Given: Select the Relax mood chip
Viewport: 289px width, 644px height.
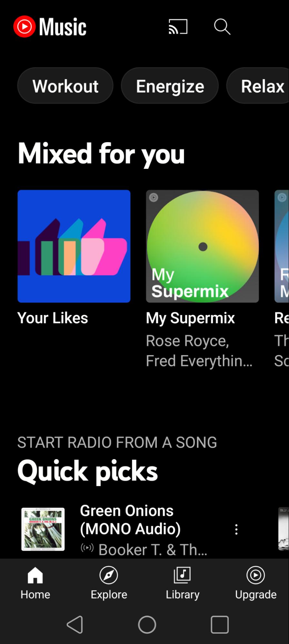Looking at the screenshot, I should [262, 86].
